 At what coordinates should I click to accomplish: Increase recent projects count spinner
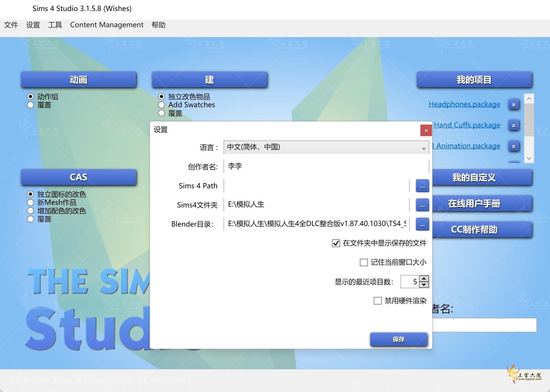point(424,278)
